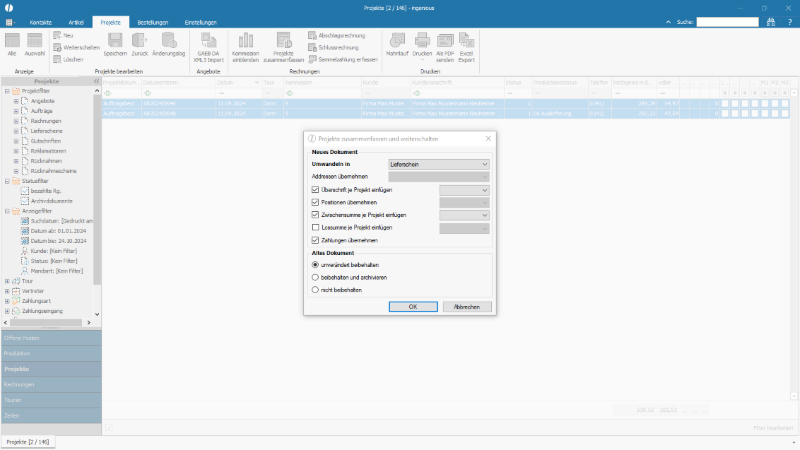Select the Archivdokumente filter entry

(x=52, y=201)
